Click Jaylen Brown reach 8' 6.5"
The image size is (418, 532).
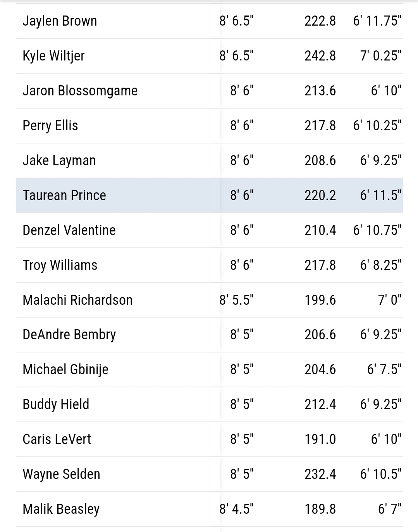point(236,21)
